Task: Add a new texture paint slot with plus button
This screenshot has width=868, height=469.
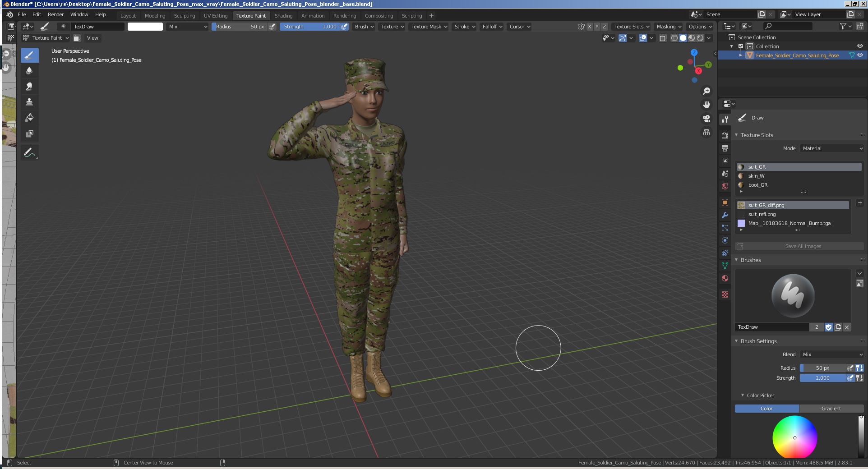Action: (859, 203)
